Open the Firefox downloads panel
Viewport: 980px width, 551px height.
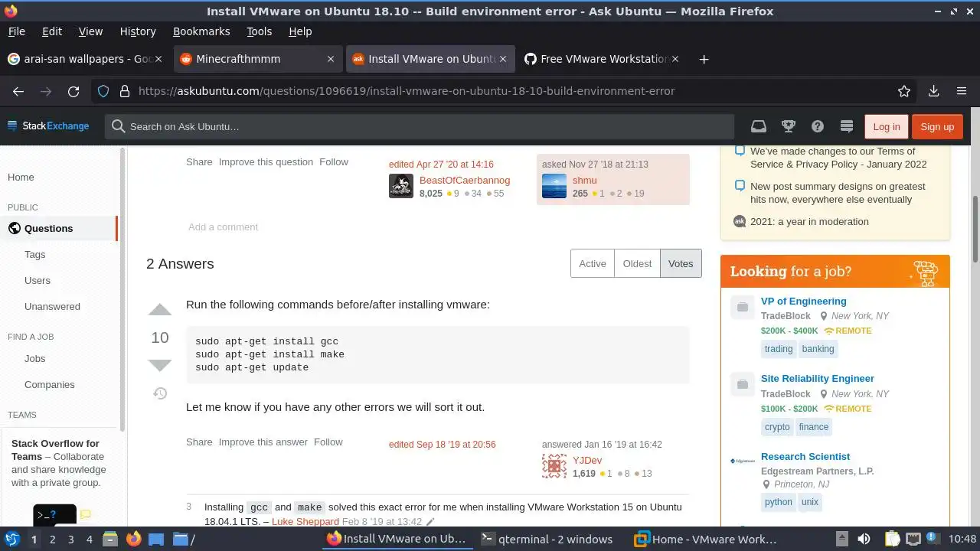click(x=933, y=91)
